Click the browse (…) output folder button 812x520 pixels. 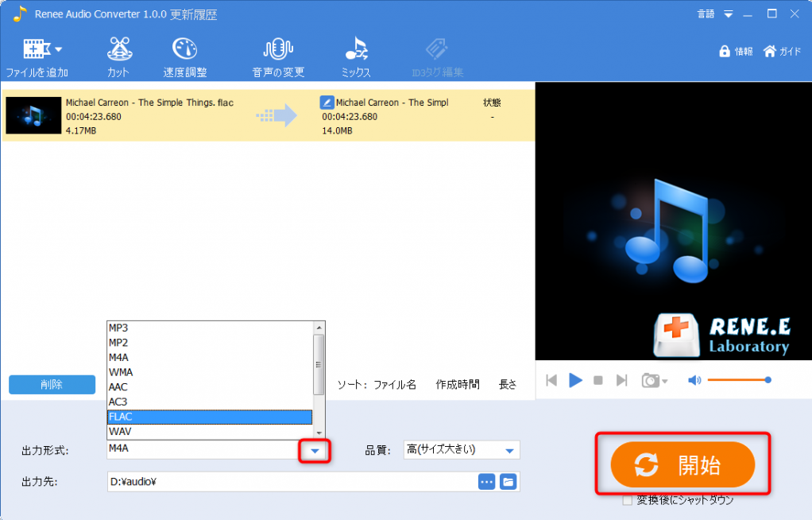pos(487,482)
